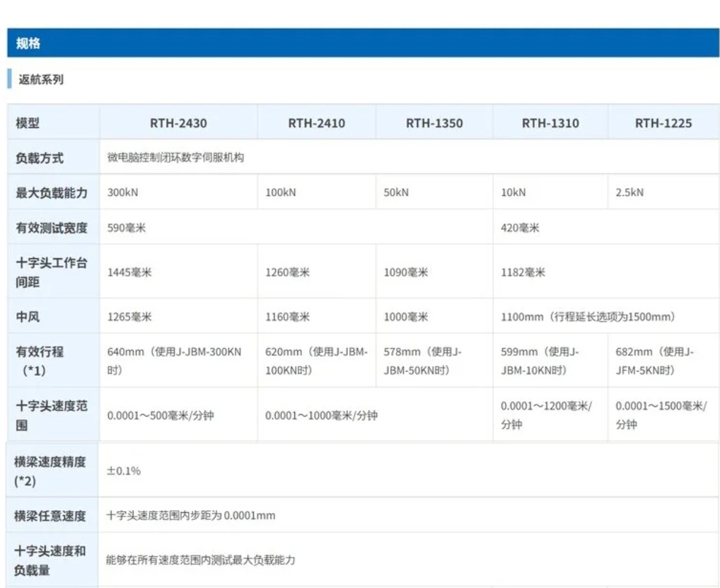The height and width of the screenshot is (588, 720).
Task: Click the 中风 row label
Action: 28,317
